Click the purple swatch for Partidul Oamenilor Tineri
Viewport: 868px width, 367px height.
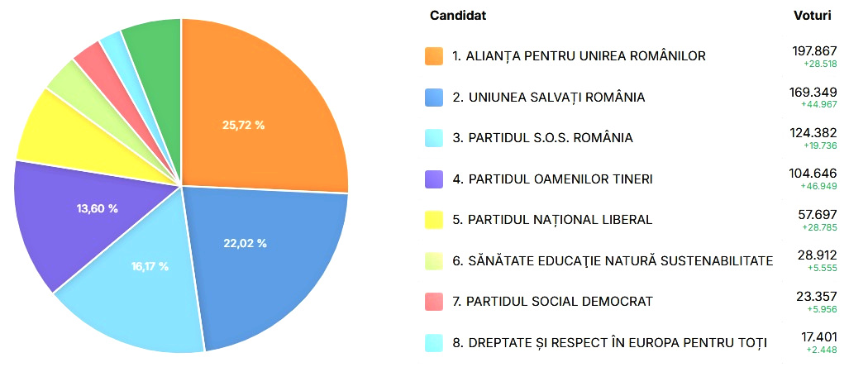[x=434, y=179]
